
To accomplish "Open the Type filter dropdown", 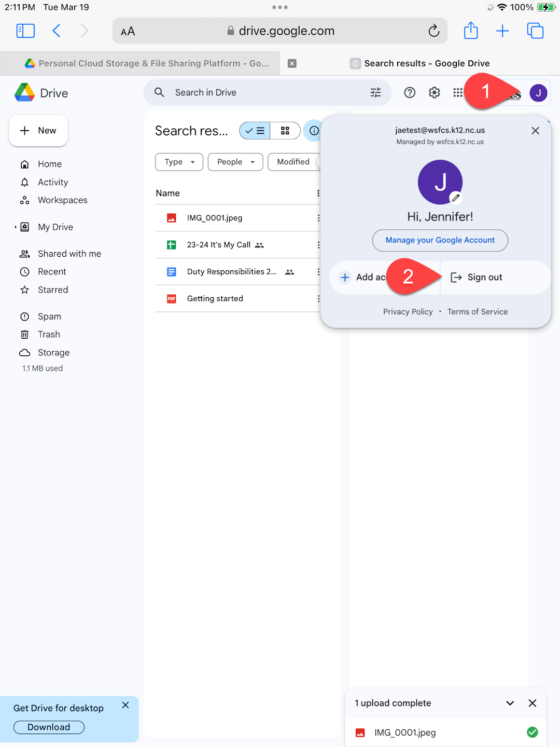I will (x=179, y=162).
